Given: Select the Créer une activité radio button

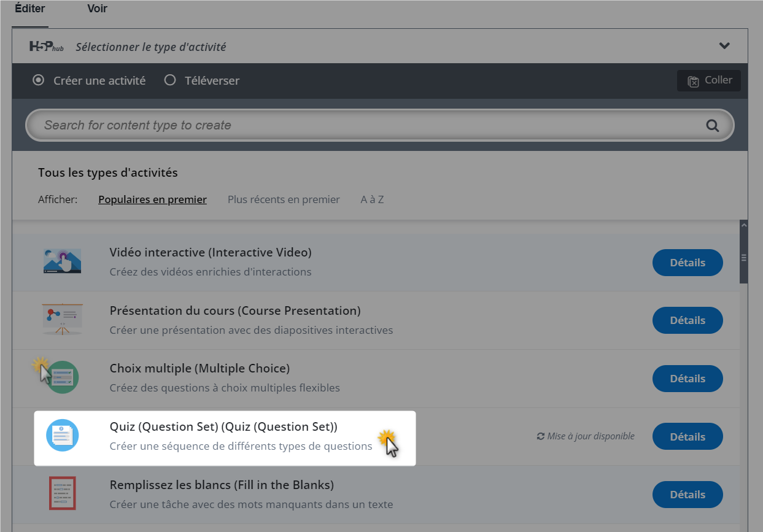Looking at the screenshot, I should click(x=38, y=80).
